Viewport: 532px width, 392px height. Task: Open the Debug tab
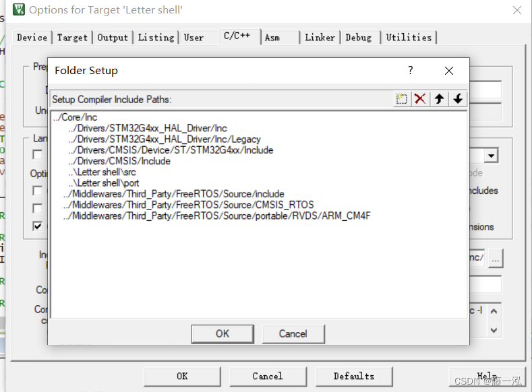tap(359, 37)
